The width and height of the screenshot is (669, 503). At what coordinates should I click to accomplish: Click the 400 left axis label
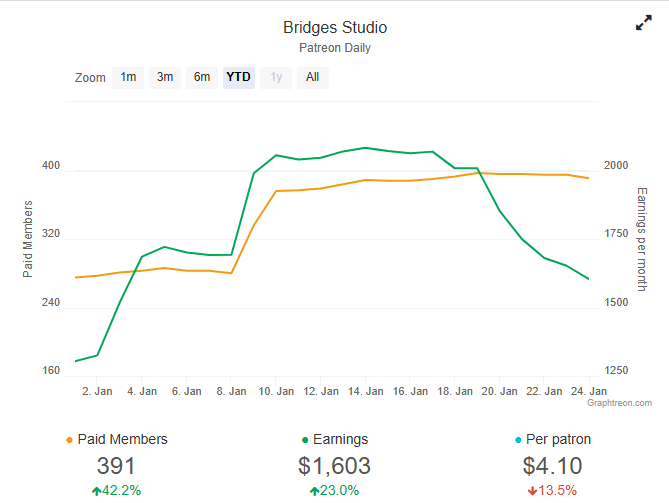[x=51, y=166]
